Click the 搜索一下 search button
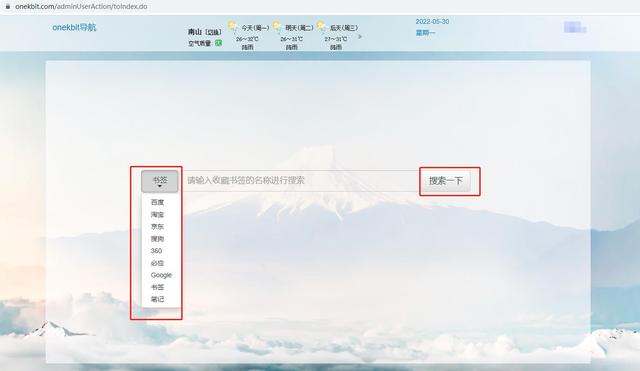The width and height of the screenshot is (640, 371). pos(445,181)
